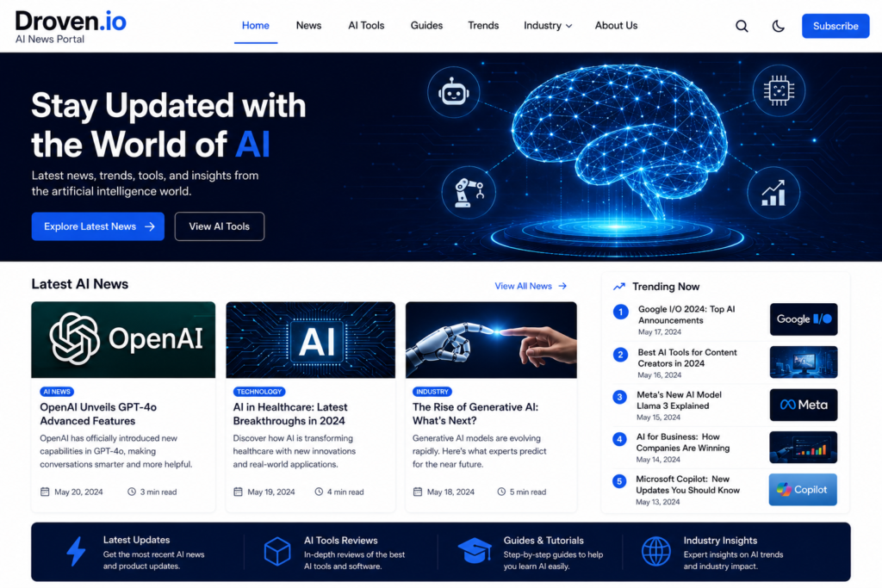The image size is (882, 588).
Task: Open the AI chip healthcare thumbnail
Action: [x=310, y=339]
